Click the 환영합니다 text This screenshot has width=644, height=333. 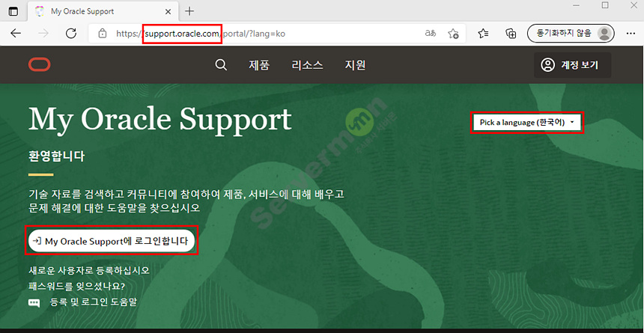(57, 156)
